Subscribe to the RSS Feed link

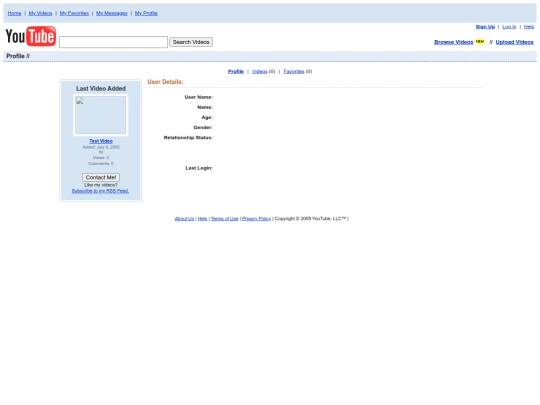(x=100, y=191)
